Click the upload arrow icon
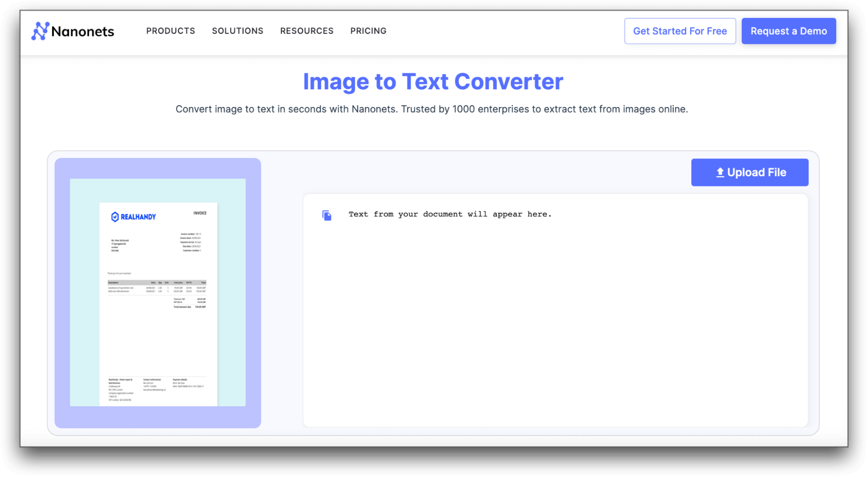This screenshot has width=868, height=477. [x=720, y=172]
